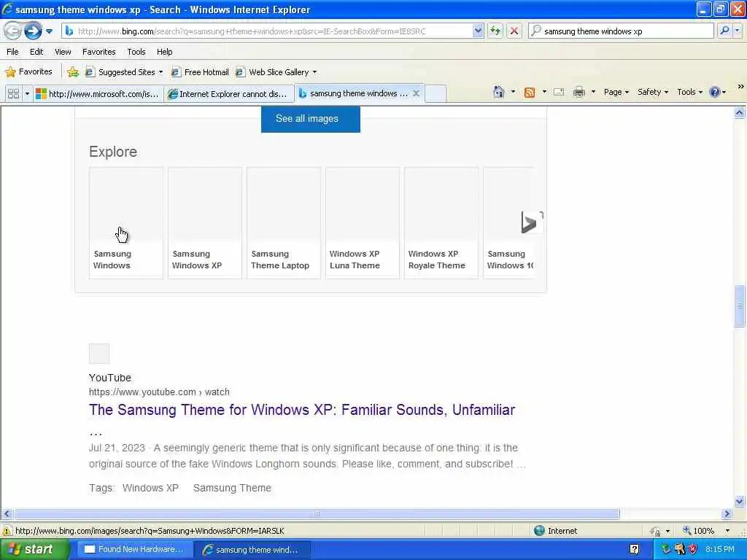The height and width of the screenshot is (560, 747).
Task: Click the security shield tray icon
Action: [x=693, y=550]
